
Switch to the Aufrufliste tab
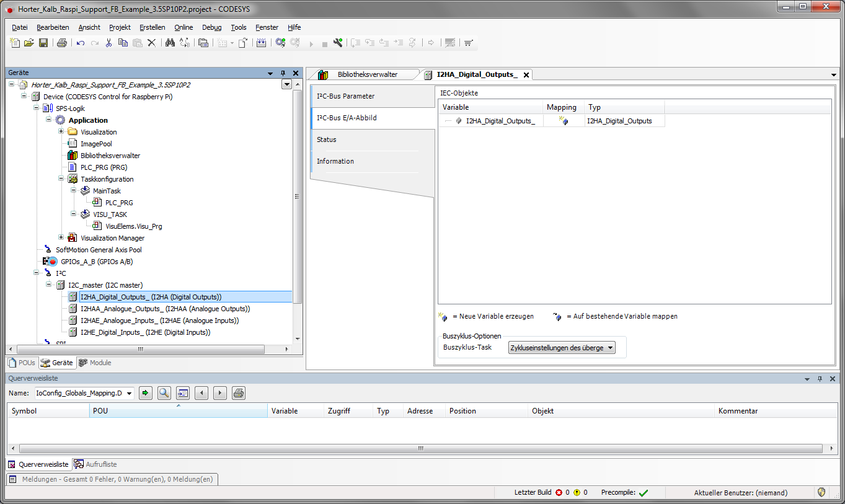point(95,464)
